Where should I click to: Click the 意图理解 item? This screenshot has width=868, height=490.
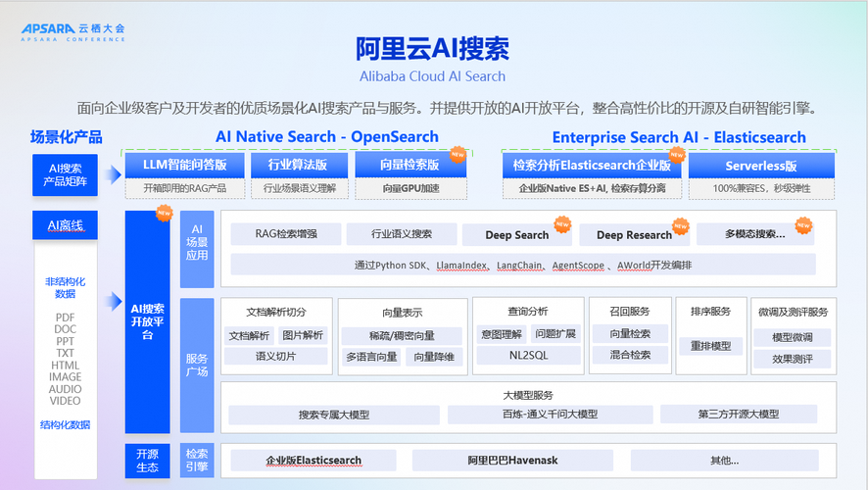[x=502, y=334]
